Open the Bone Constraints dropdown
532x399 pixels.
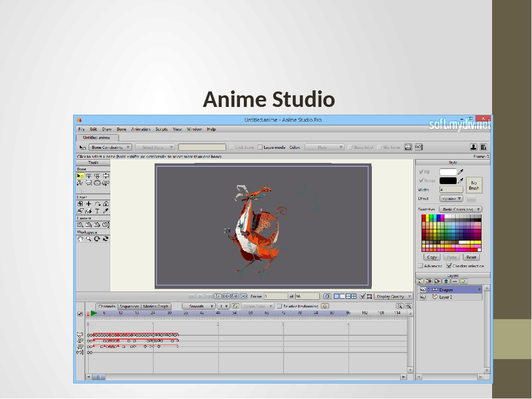[x=110, y=147]
